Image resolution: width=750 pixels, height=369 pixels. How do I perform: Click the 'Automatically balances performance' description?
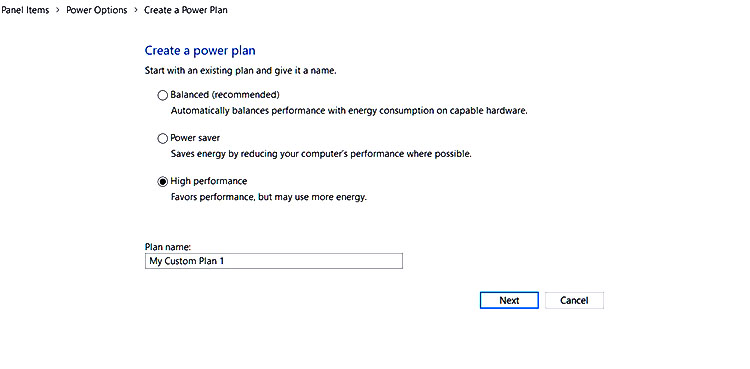pyautogui.click(x=349, y=111)
